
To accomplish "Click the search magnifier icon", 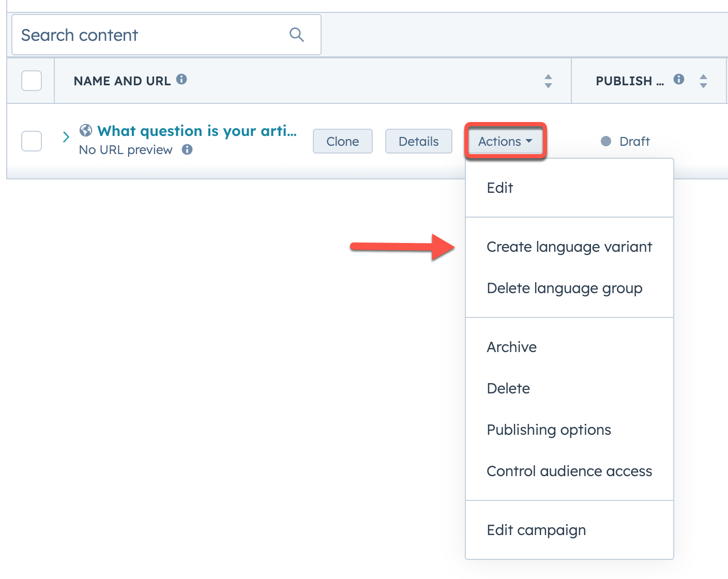I will point(296,34).
